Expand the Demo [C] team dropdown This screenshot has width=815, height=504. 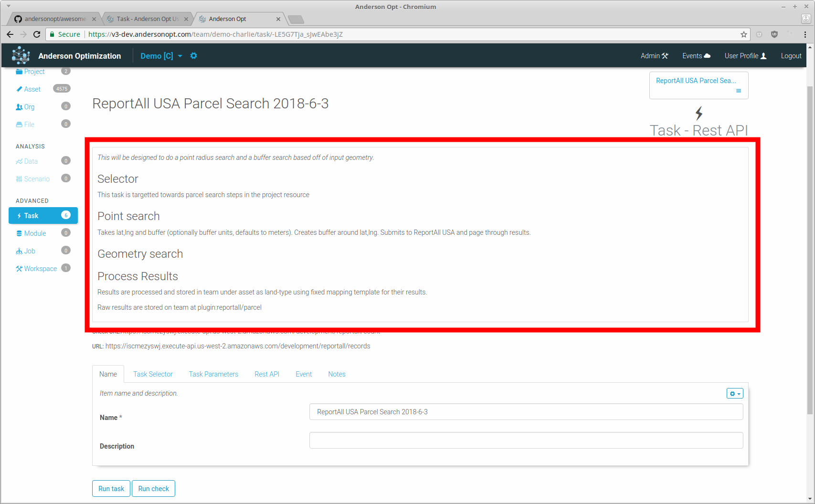(161, 56)
